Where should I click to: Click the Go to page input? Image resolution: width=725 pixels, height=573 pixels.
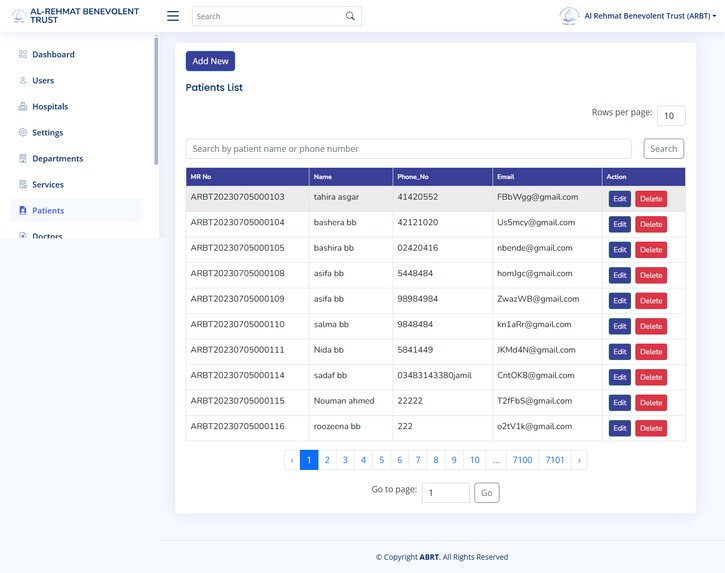445,493
